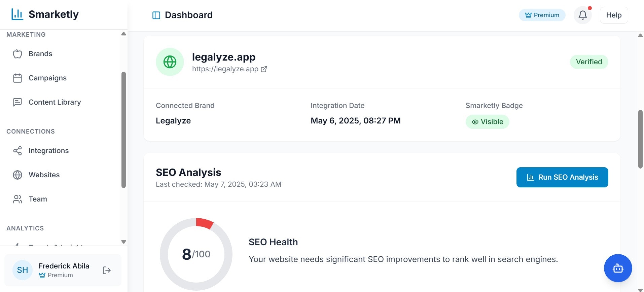The height and width of the screenshot is (292, 644).
Task: Click the Legalyze connected brand name
Action: click(173, 121)
